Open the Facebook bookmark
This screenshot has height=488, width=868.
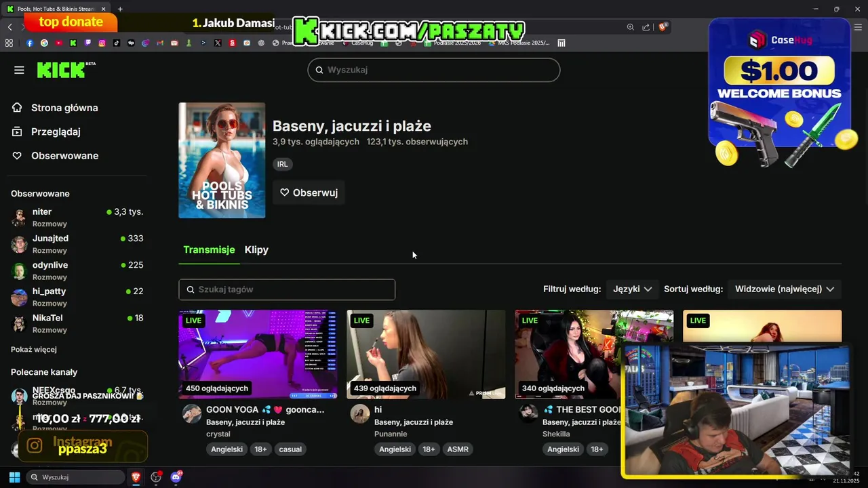[x=29, y=43]
